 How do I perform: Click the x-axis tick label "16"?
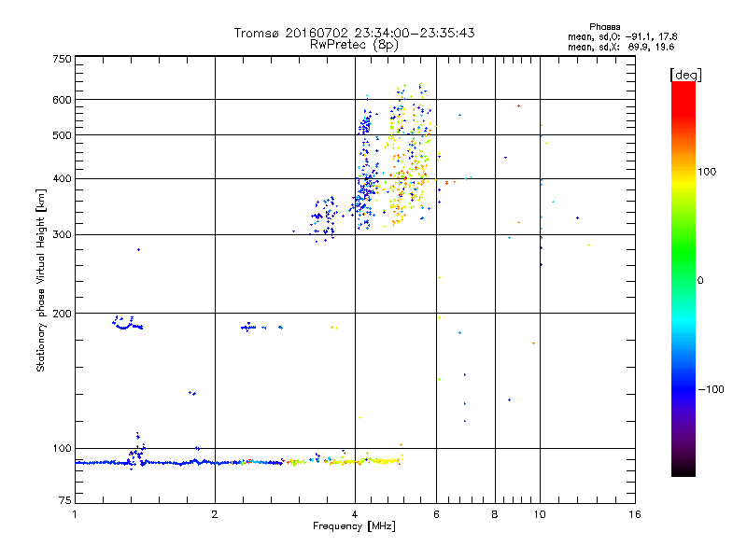(635, 514)
